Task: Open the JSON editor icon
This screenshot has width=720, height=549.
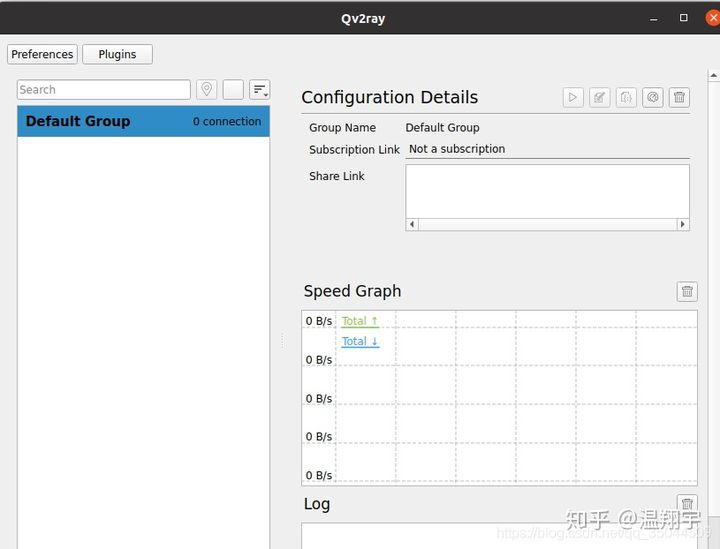Action: point(626,97)
